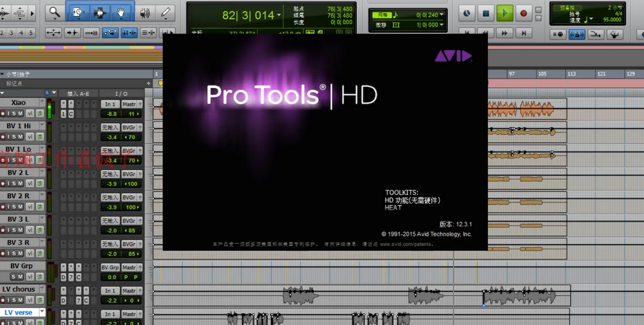This screenshot has width=644, height=325.
Task: Select zoom preset 3
Action: tap(11, 33)
